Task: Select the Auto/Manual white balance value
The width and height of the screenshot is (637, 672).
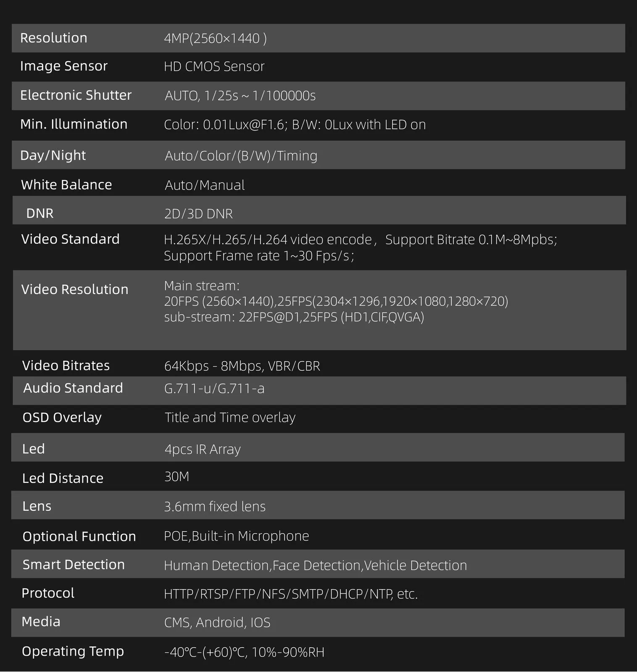Action: 205,185
